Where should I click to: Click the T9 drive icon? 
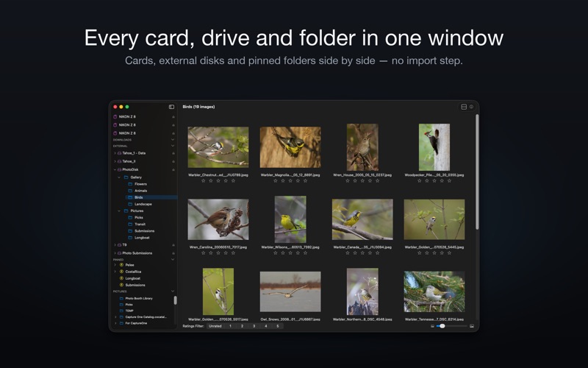click(x=119, y=245)
